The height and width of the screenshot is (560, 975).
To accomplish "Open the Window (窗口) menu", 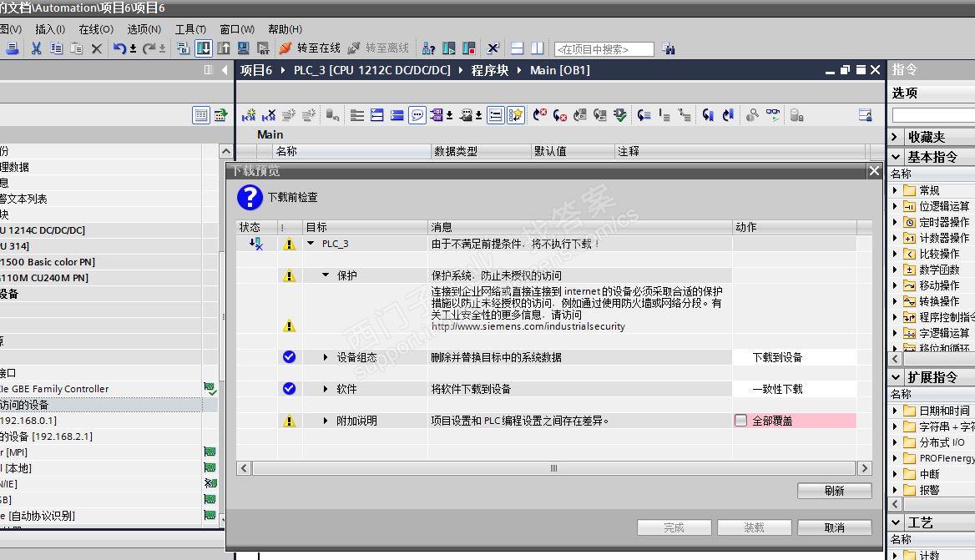I will coord(237,29).
